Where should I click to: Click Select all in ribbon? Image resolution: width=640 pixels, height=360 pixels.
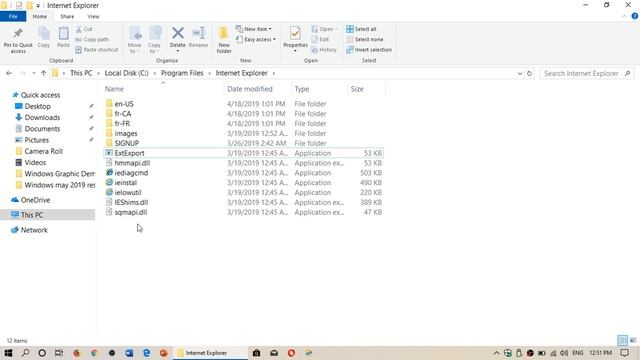[361, 29]
